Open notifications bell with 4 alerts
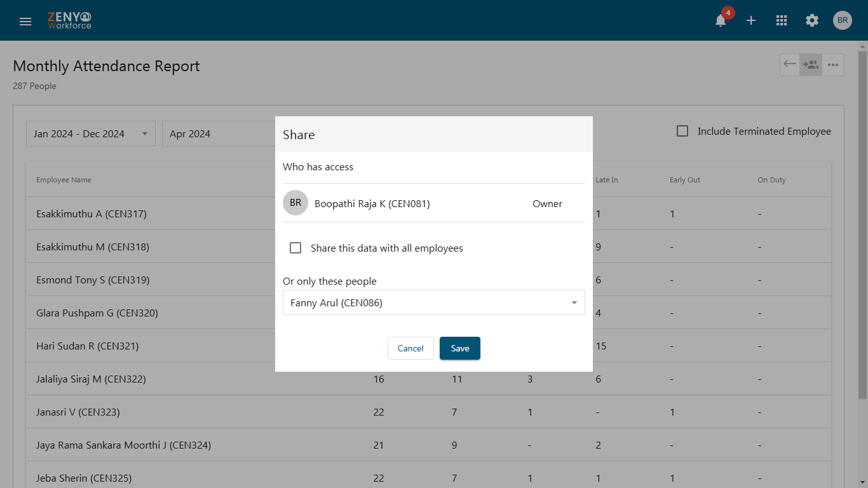868x488 pixels. [721, 20]
